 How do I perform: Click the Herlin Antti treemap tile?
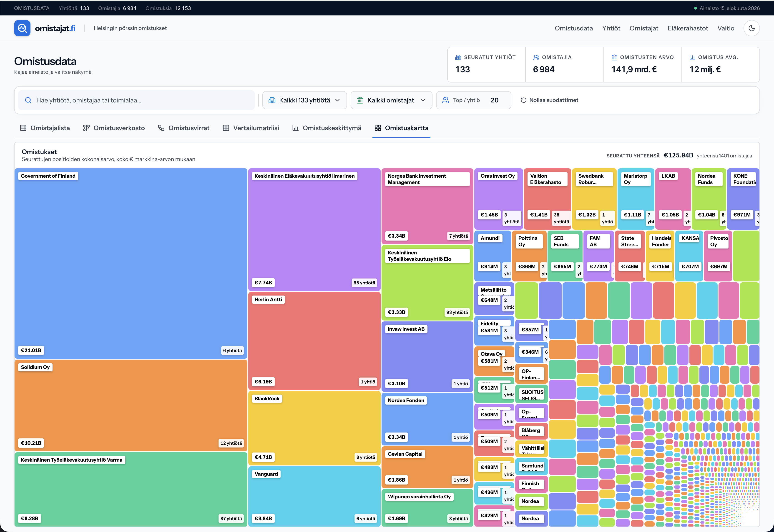pyautogui.click(x=314, y=341)
